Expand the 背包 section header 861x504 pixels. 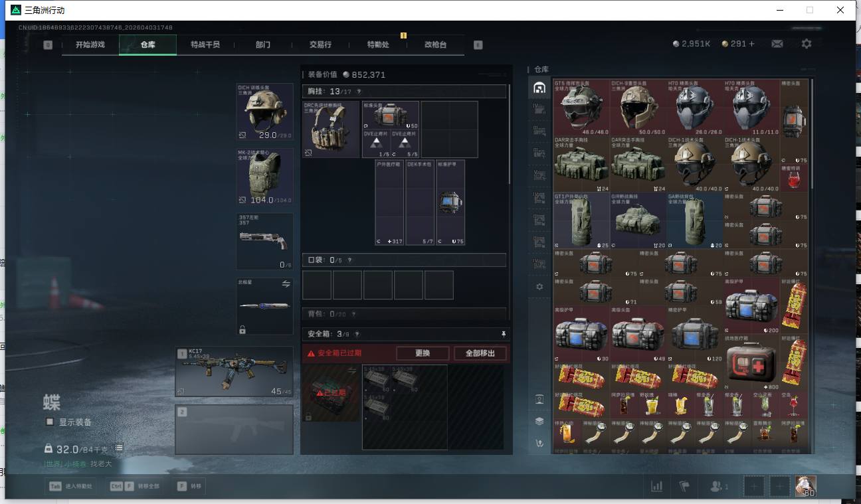404,313
